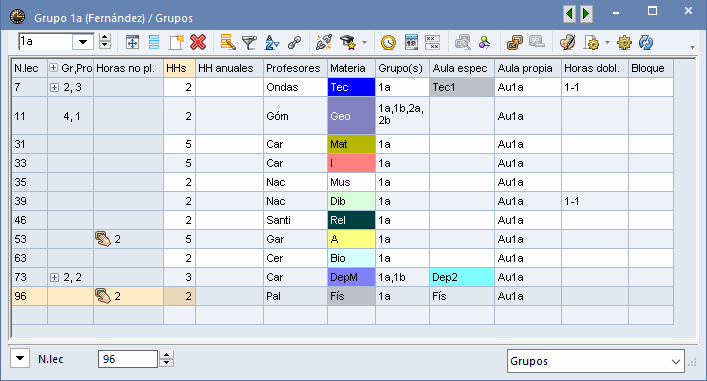Click the spinner beside the 1a selector
The height and width of the screenshot is (381, 707).
(x=105, y=42)
